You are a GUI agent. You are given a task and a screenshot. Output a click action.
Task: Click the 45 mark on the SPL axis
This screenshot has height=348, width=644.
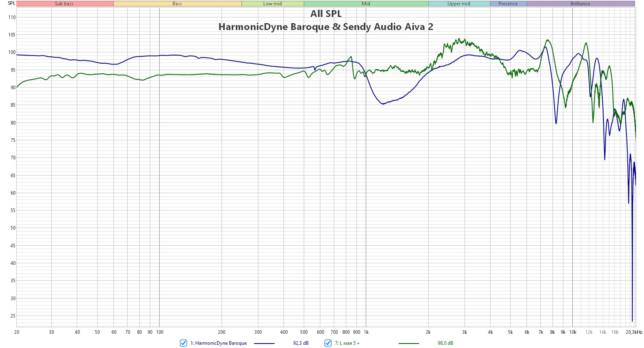click(x=13, y=246)
